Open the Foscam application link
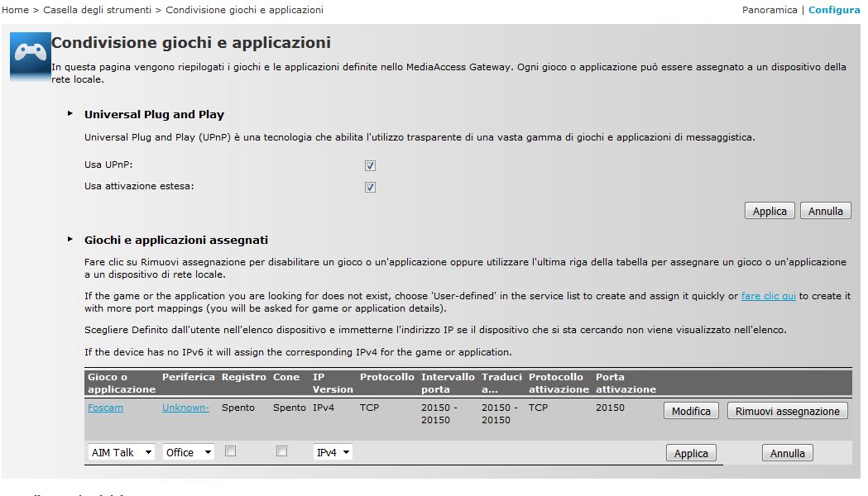The width and height of the screenshot is (868, 496). tap(105, 408)
